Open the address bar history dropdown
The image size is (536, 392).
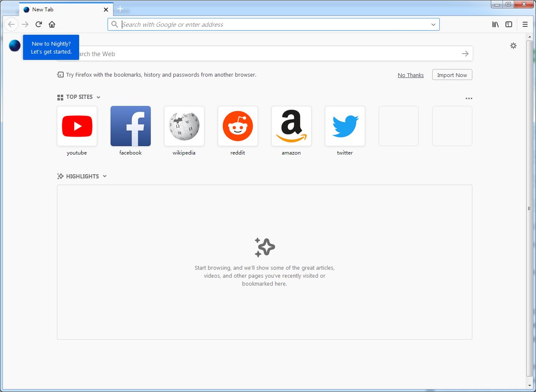pyautogui.click(x=433, y=24)
